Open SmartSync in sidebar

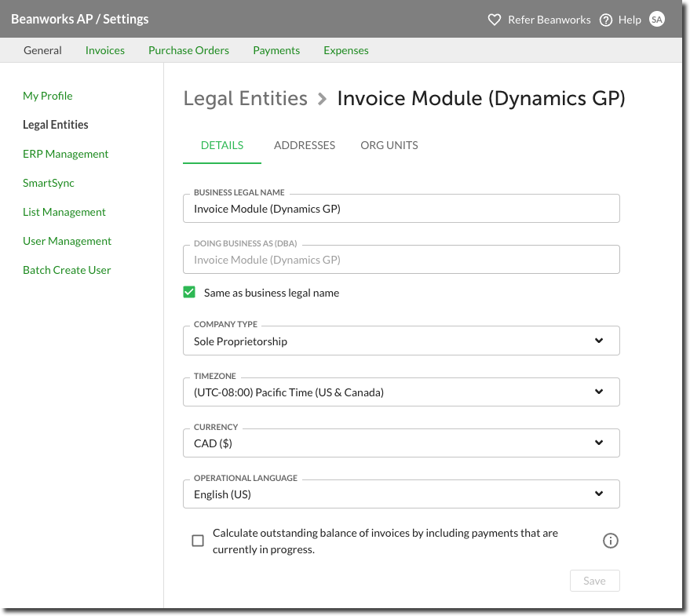click(49, 183)
